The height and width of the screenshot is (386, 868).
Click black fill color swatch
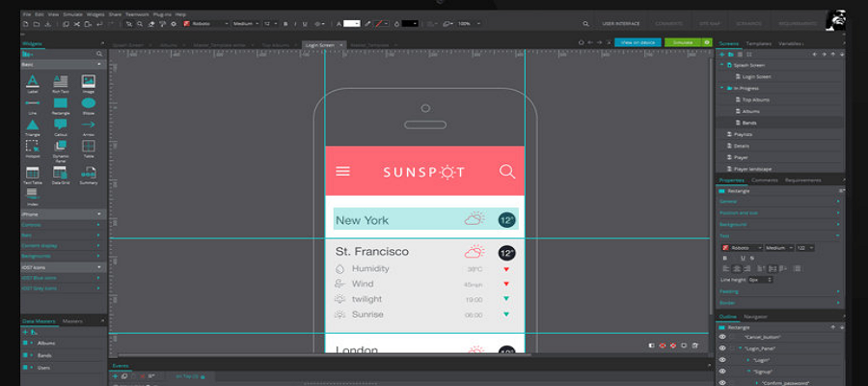(x=410, y=24)
